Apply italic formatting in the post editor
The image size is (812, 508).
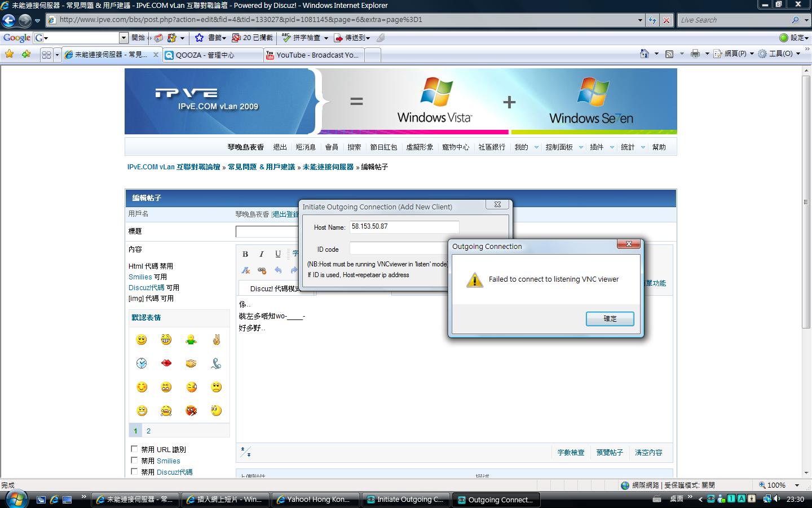point(262,253)
